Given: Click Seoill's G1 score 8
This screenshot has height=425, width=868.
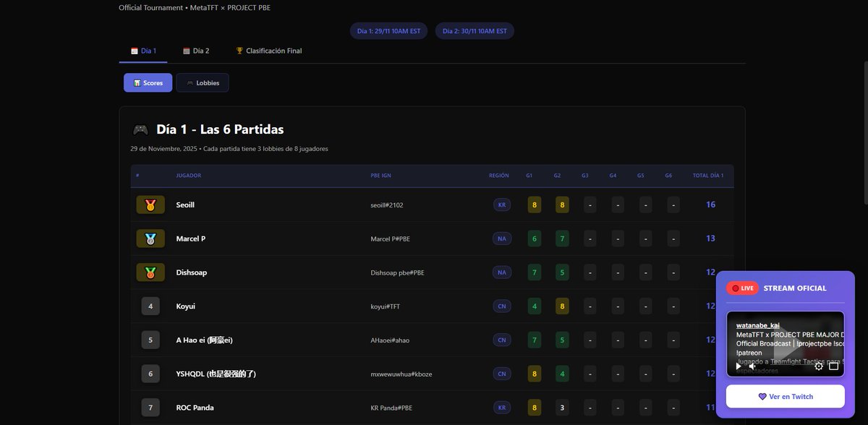Looking at the screenshot, I should 535,205.
